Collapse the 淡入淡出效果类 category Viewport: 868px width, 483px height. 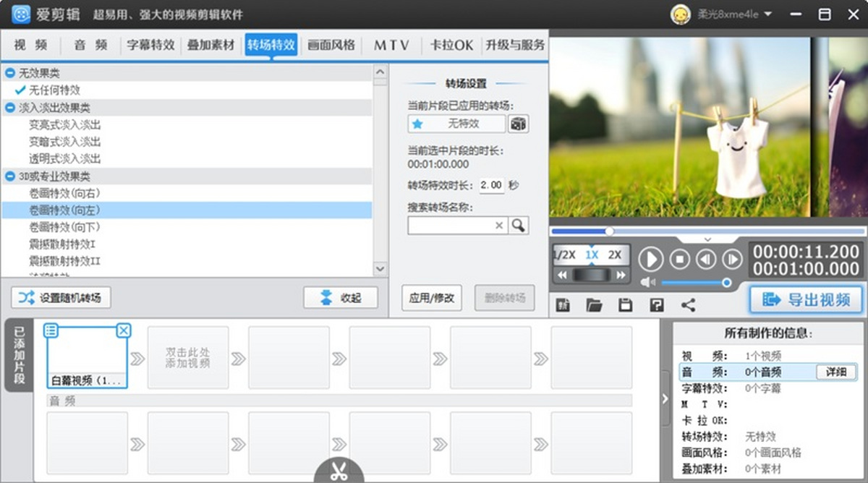[x=10, y=108]
